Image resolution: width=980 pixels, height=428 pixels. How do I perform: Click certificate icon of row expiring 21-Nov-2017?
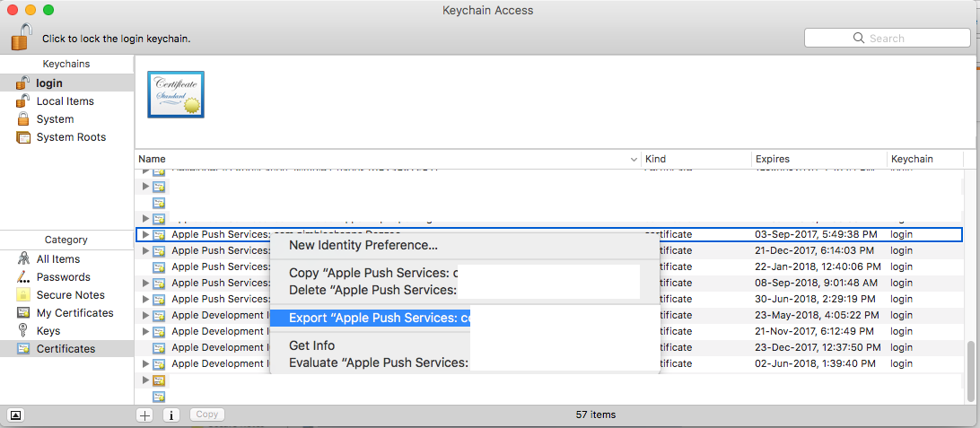160,332
